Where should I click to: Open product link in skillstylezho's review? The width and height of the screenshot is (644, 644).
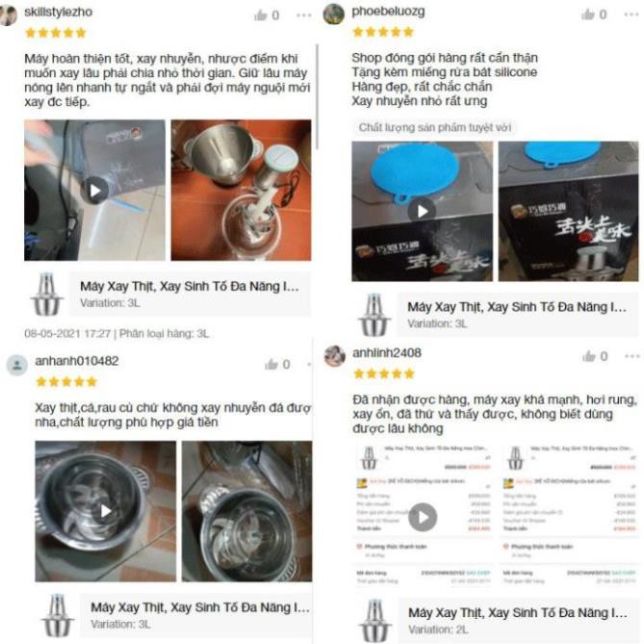coord(190,294)
